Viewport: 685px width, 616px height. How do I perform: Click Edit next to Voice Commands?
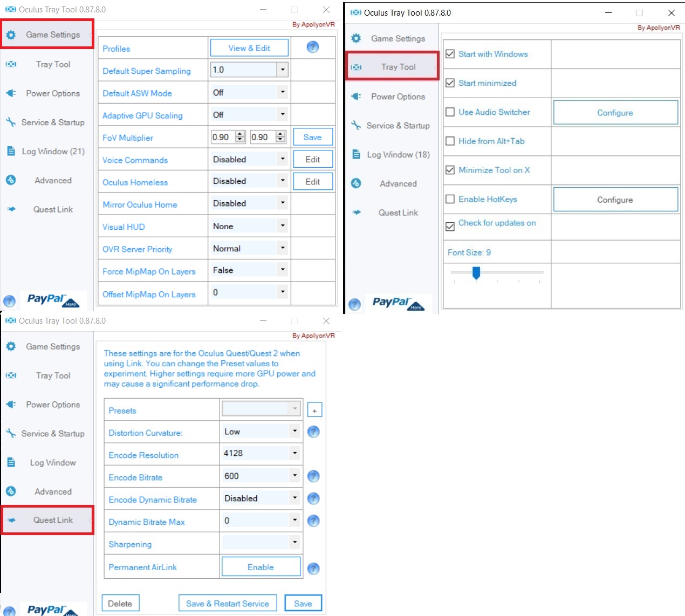[313, 160]
